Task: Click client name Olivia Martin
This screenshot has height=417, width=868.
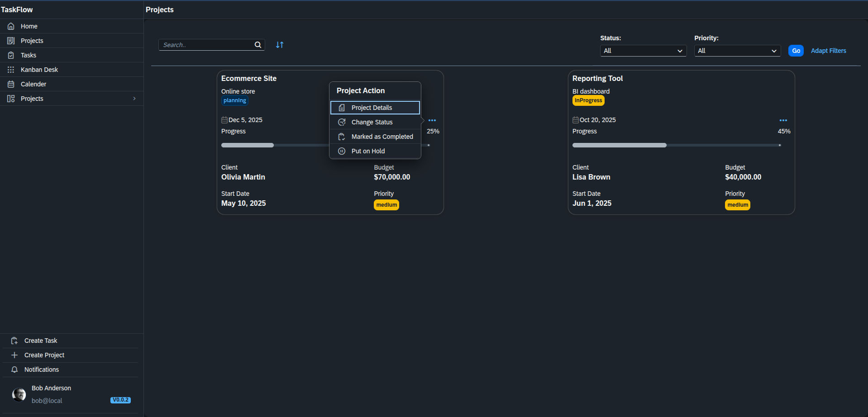Action: (243, 177)
